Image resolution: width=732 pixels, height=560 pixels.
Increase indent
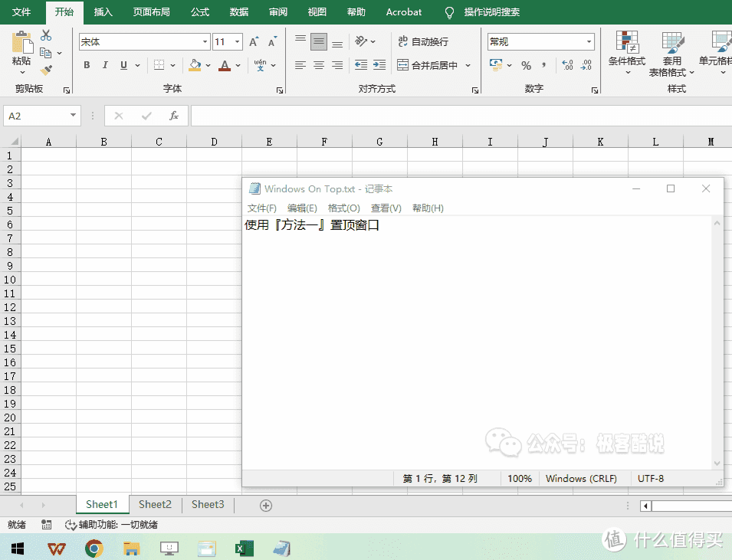tap(379, 65)
